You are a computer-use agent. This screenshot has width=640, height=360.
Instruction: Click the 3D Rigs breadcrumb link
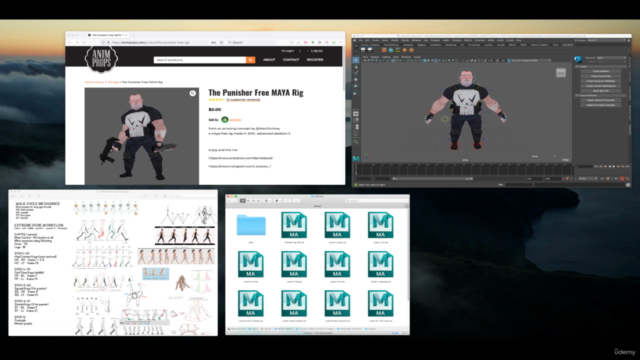[113, 82]
